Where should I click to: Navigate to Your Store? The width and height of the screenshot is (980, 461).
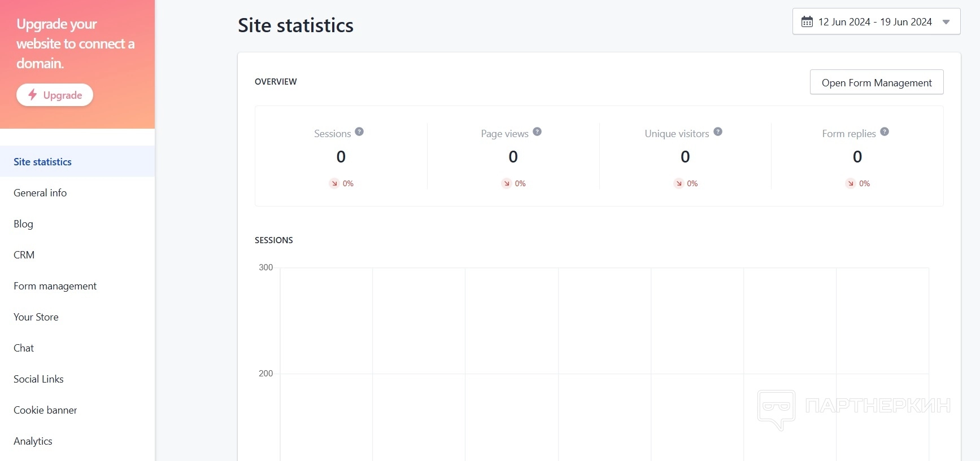(36, 317)
